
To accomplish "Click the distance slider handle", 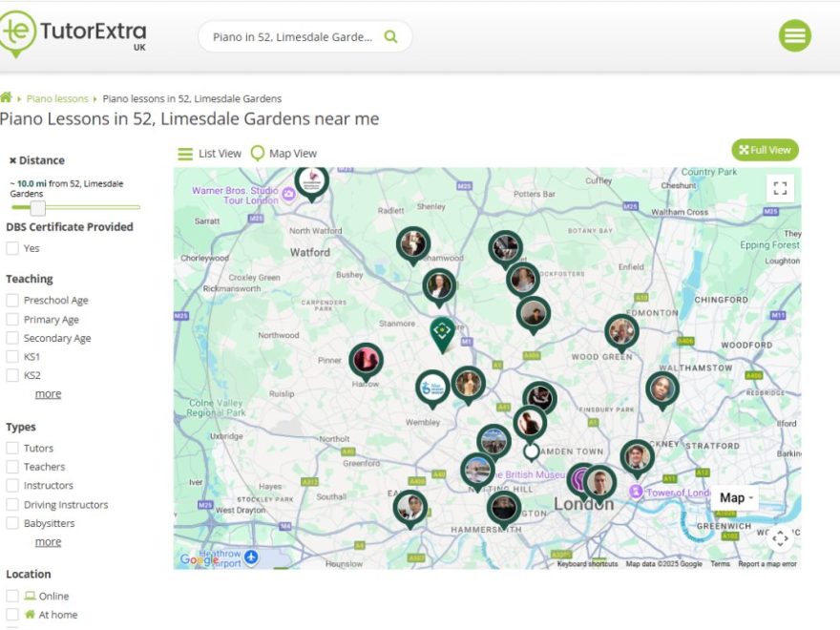I will coord(37,207).
